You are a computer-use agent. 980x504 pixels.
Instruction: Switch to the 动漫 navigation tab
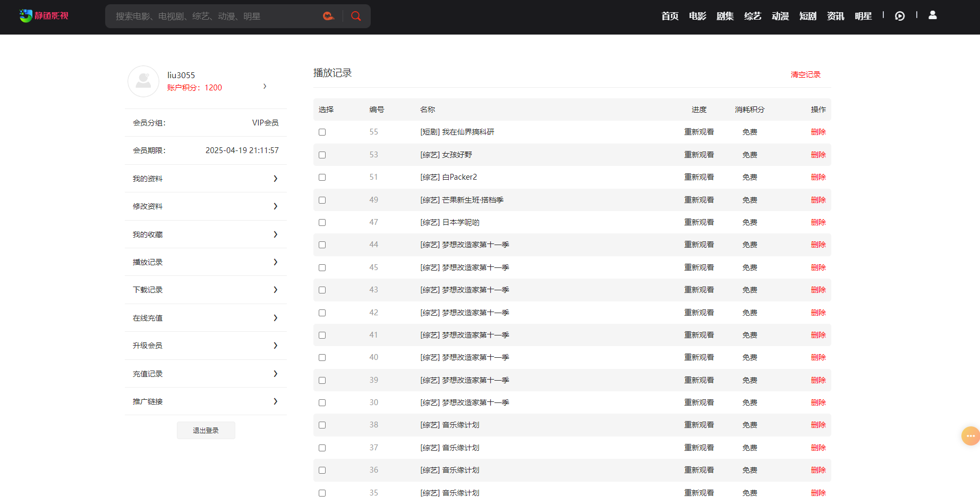(x=780, y=16)
